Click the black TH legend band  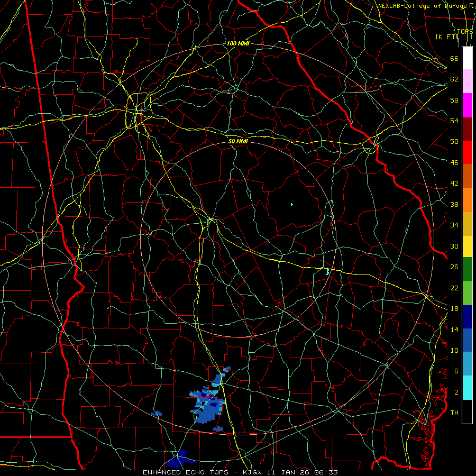pyautogui.click(x=467, y=411)
